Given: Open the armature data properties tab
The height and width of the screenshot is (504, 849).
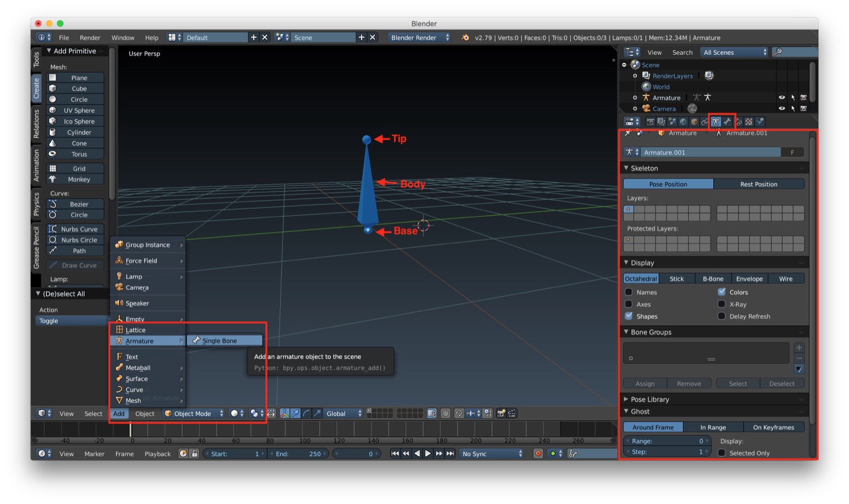Looking at the screenshot, I should [716, 122].
